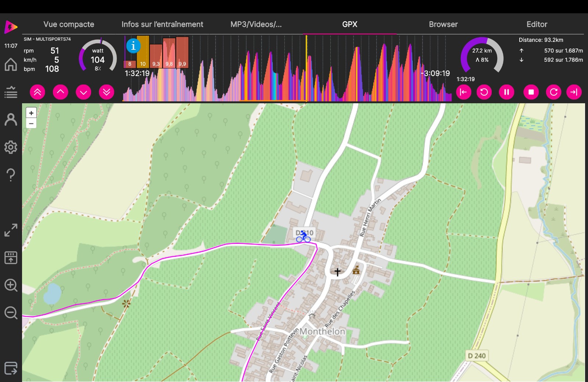Open the Editor tab
Viewport: 588px width, 382px height.
point(537,24)
